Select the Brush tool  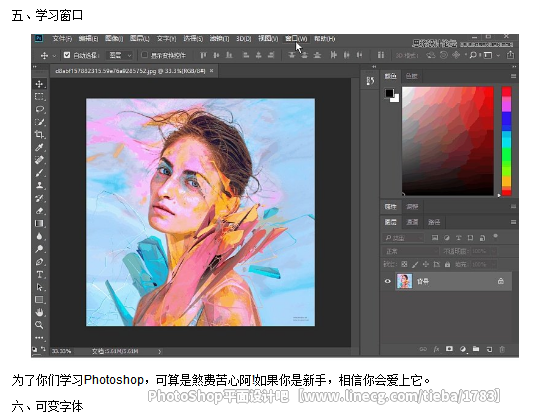(x=39, y=173)
